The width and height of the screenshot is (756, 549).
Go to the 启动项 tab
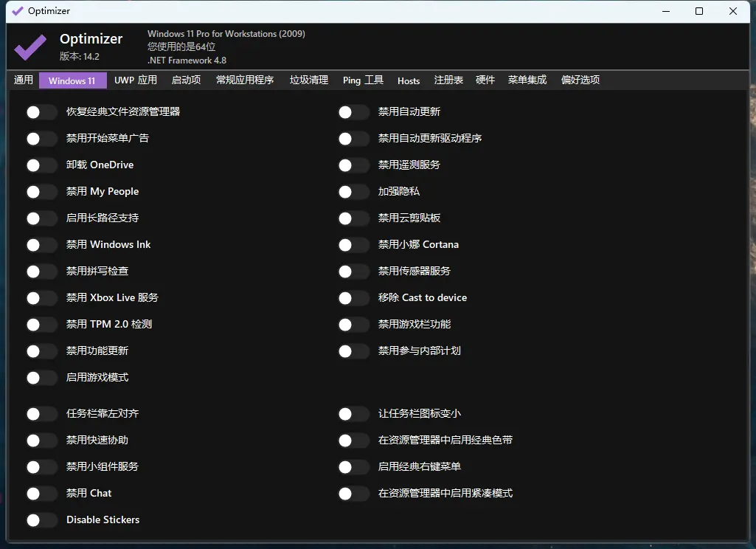[x=186, y=80]
